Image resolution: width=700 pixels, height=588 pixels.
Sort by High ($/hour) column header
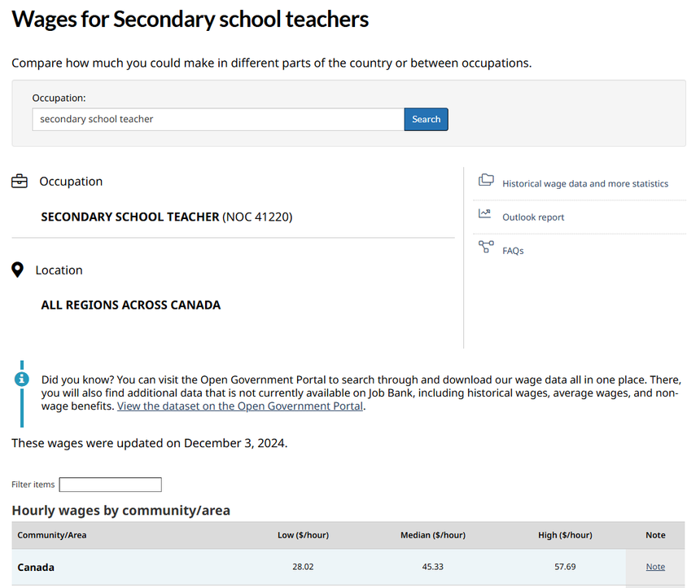coord(565,535)
